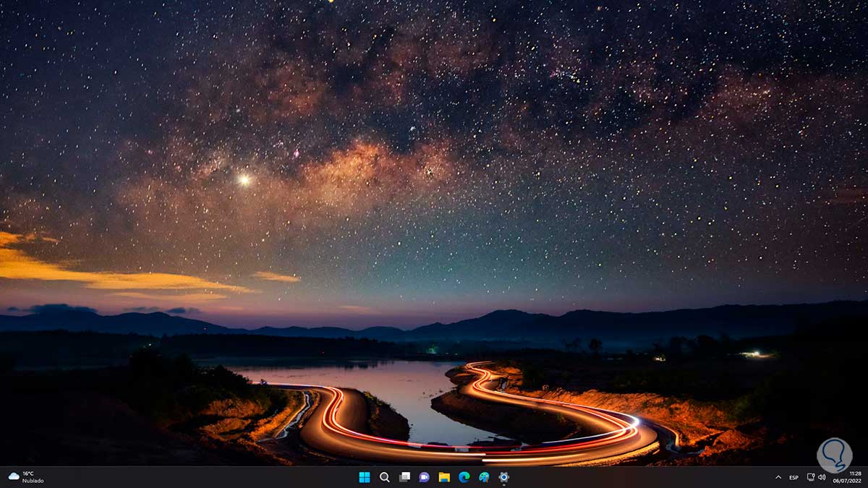Open volume speaker icon in tray
The height and width of the screenshot is (488, 868).
click(x=822, y=477)
